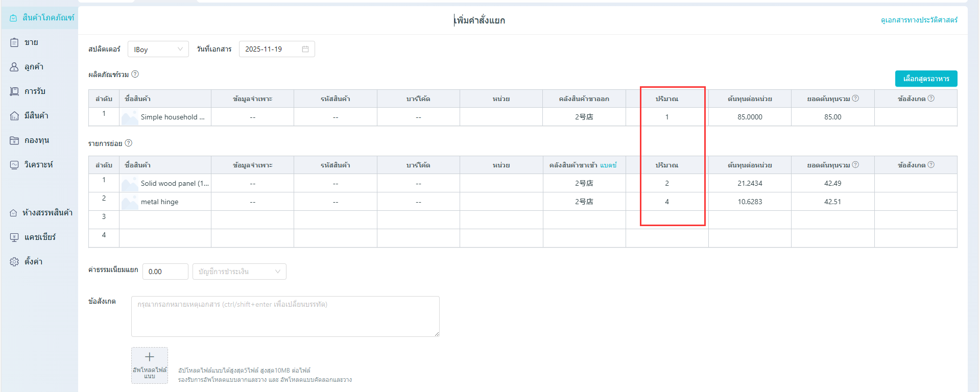Click the help icon beside ยอดต้นทุนรวม in top table

(855, 99)
